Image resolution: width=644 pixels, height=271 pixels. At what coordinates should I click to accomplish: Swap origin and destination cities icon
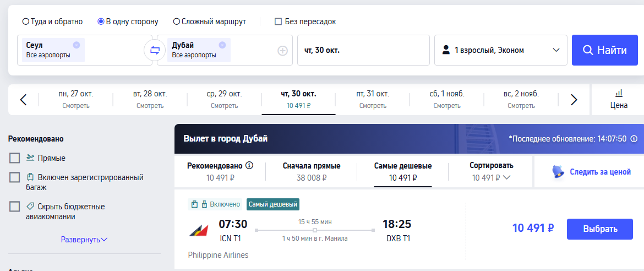tap(155, 50)
